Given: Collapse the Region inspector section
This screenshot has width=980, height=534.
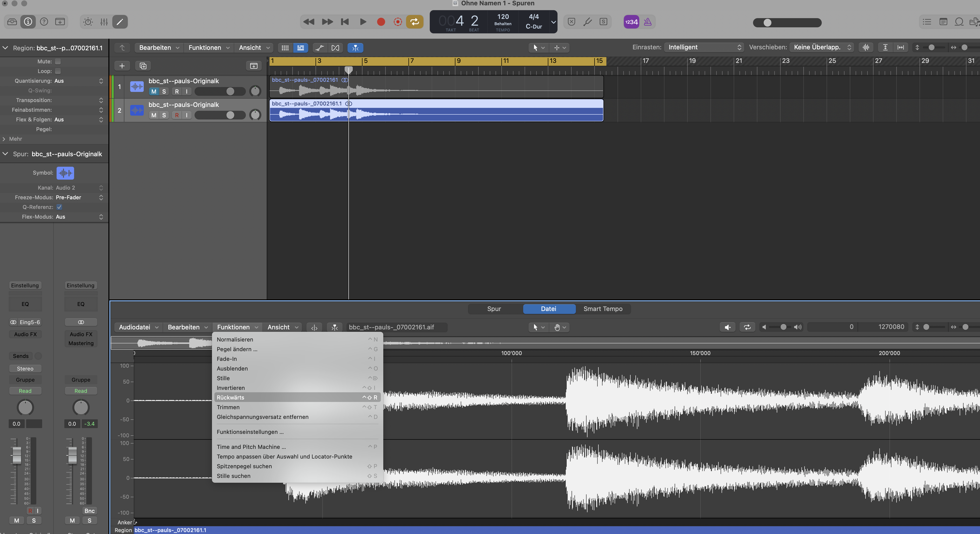Looking at the screenshot, I should [x=5, y=48].
